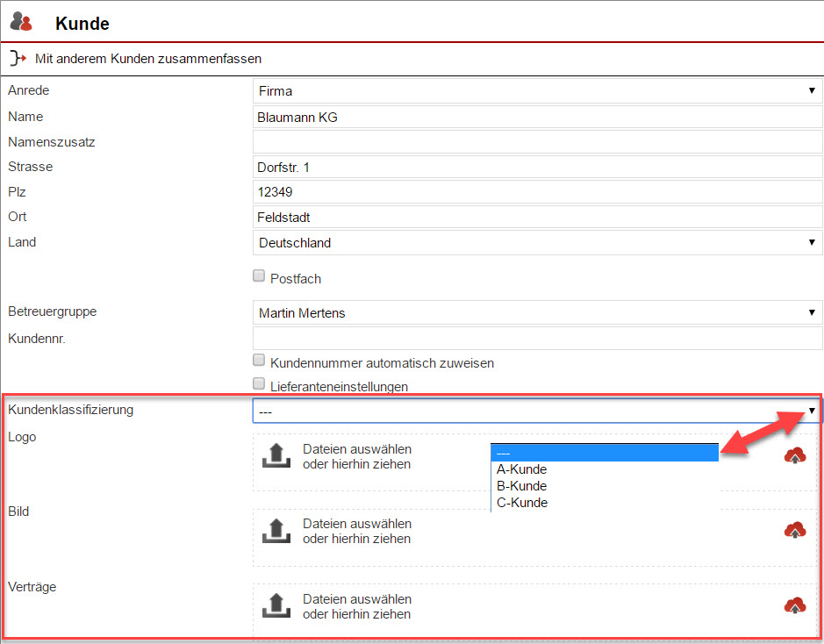Screen dimensions: 824x644
Task: Open the Betreuergruppe dropdown with Martin Mertens
Action: click(x=537, y=312)
